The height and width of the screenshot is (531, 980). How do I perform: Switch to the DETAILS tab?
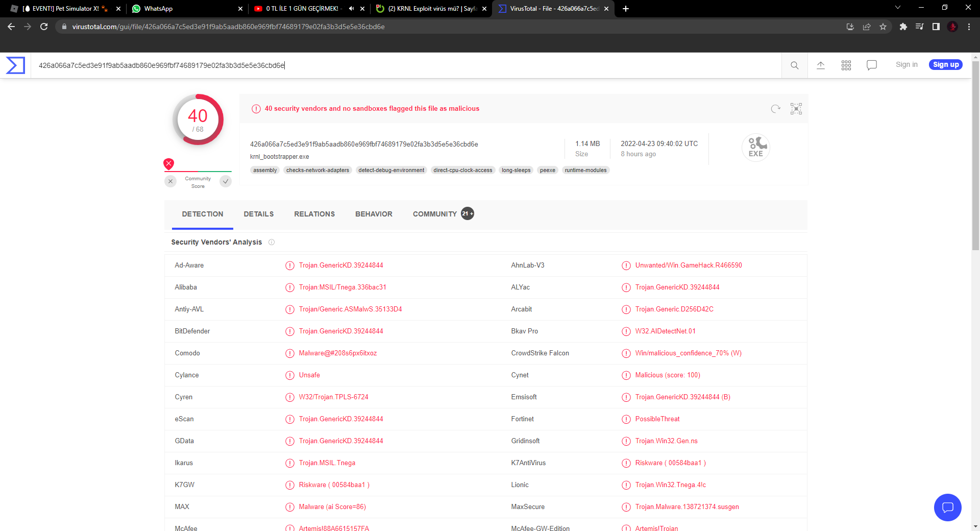259,214
